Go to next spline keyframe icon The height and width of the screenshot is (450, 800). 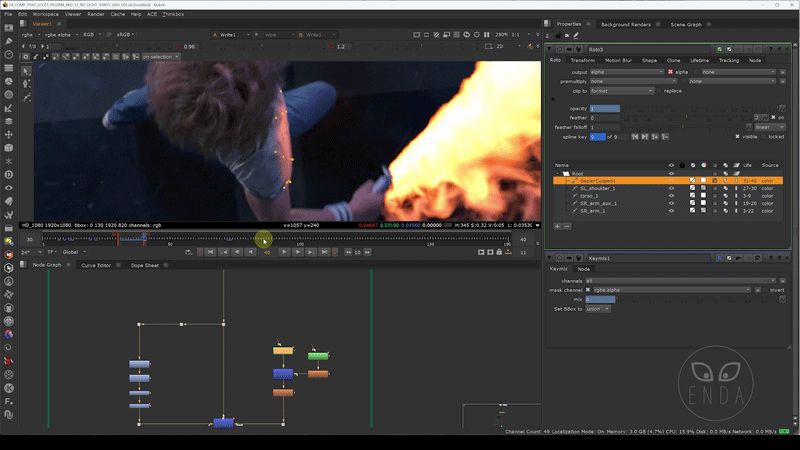coord(645,137)
